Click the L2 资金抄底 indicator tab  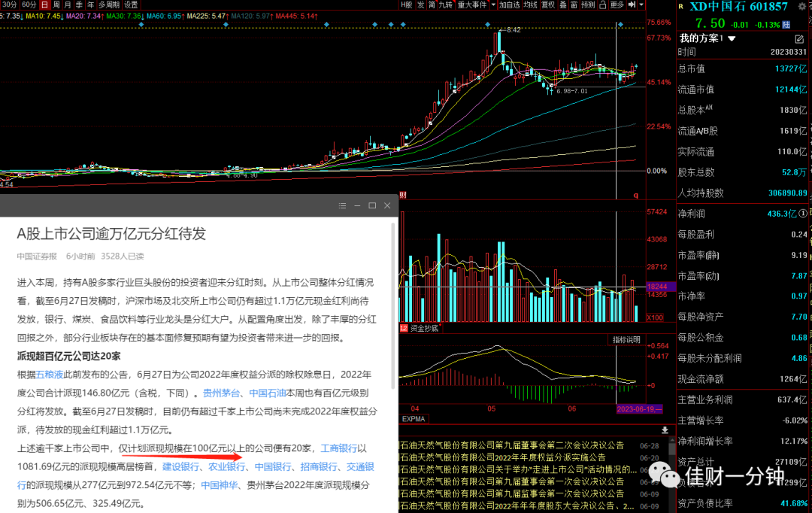click(x=420, y=328)
